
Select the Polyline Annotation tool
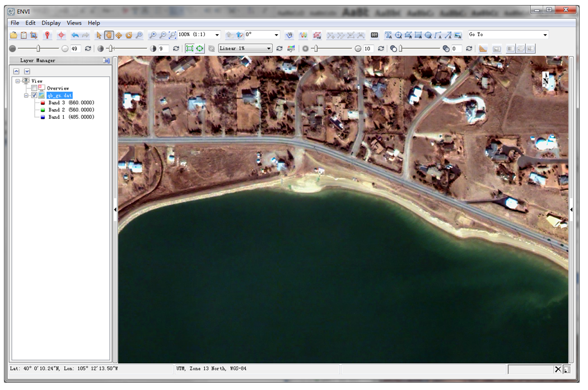[x=438, y=35]
